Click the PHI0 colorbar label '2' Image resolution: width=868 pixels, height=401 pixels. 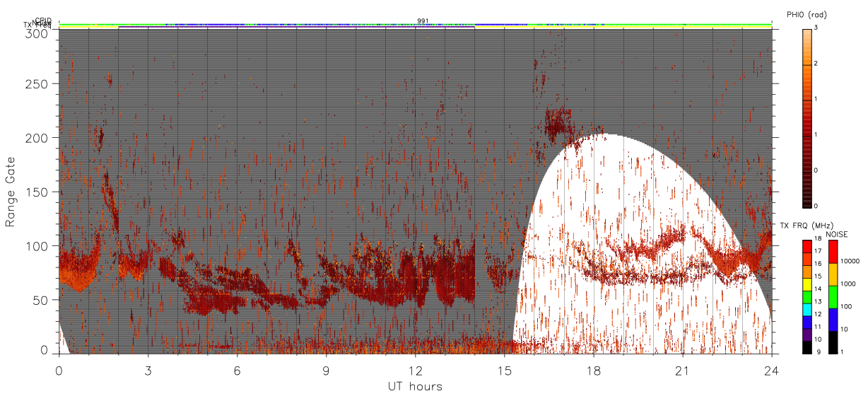coord(817,64)
